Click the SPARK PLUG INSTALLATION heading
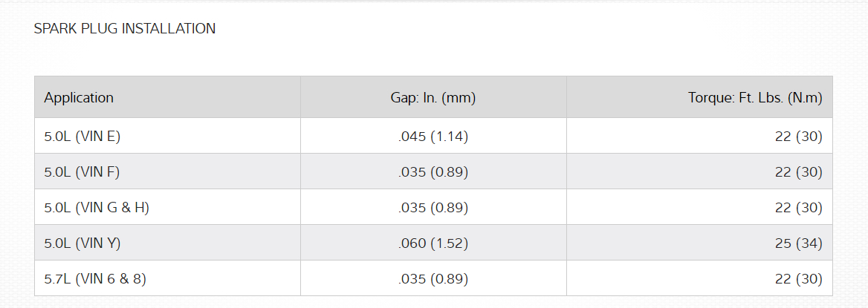Screen dimensions: 868x308 coord(125,29)
